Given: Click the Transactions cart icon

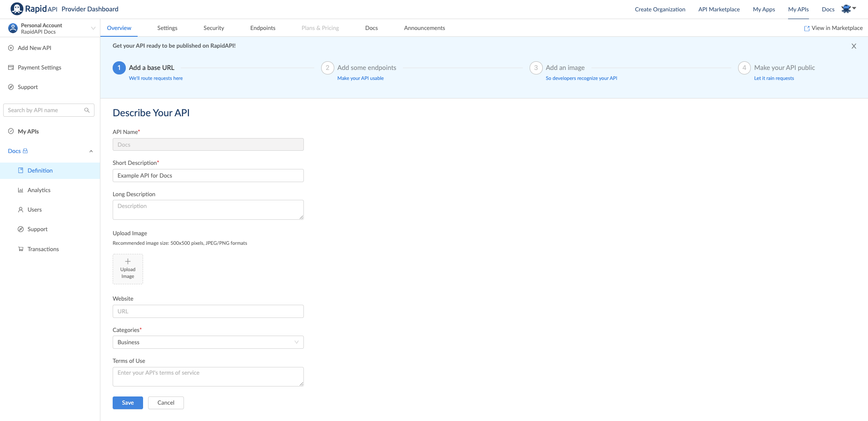Looking at the screenshot, I should (20, 249).
